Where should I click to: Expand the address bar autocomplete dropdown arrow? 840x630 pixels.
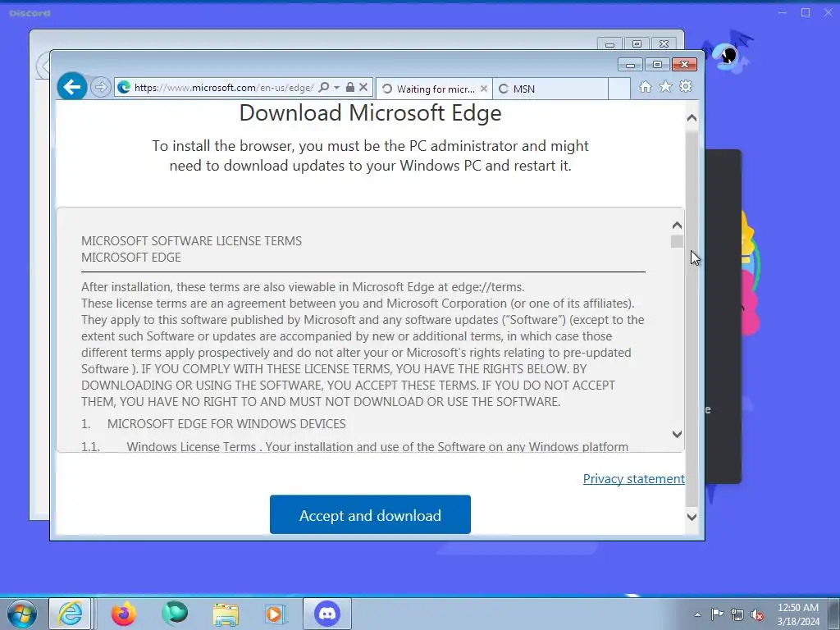(336, 87)
